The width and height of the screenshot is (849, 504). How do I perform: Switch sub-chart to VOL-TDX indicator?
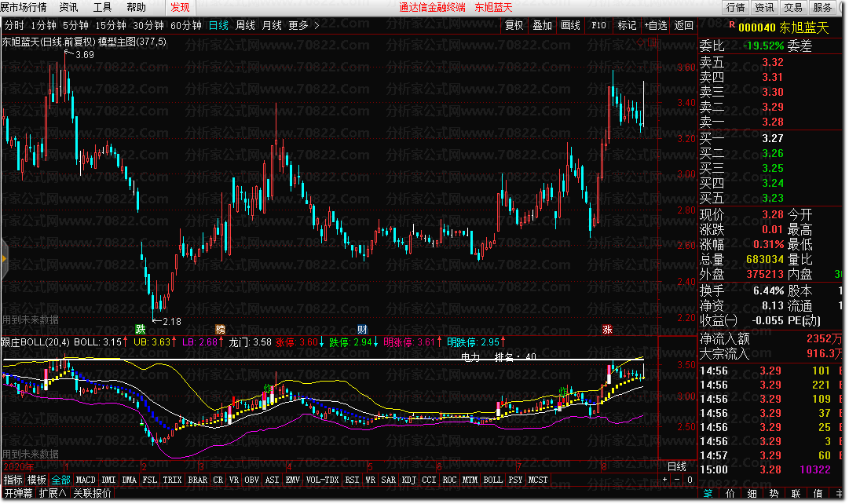point(322,480)
